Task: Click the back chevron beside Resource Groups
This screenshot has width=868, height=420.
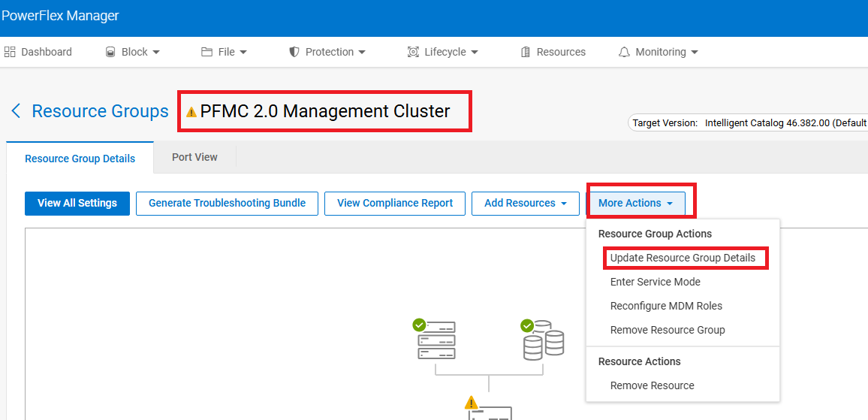Action: 16,111
